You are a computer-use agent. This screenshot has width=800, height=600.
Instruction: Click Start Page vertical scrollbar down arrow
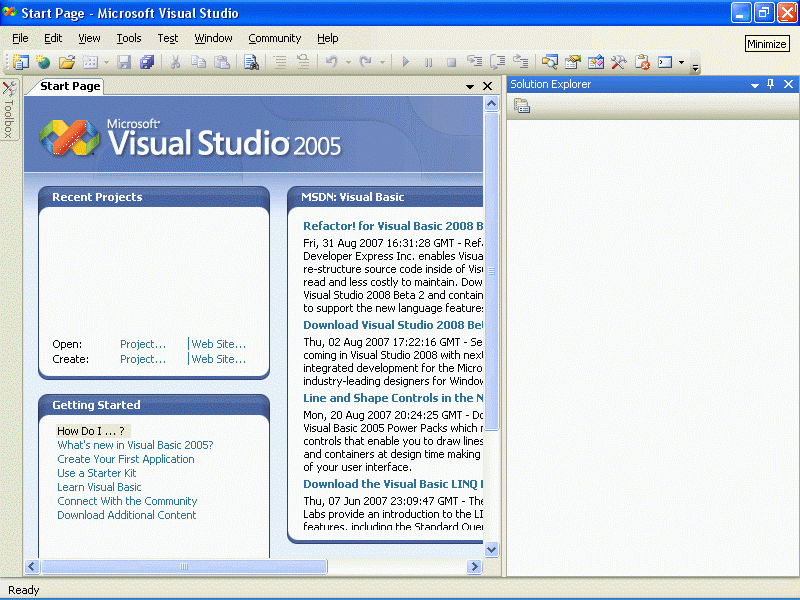[491, 549]
